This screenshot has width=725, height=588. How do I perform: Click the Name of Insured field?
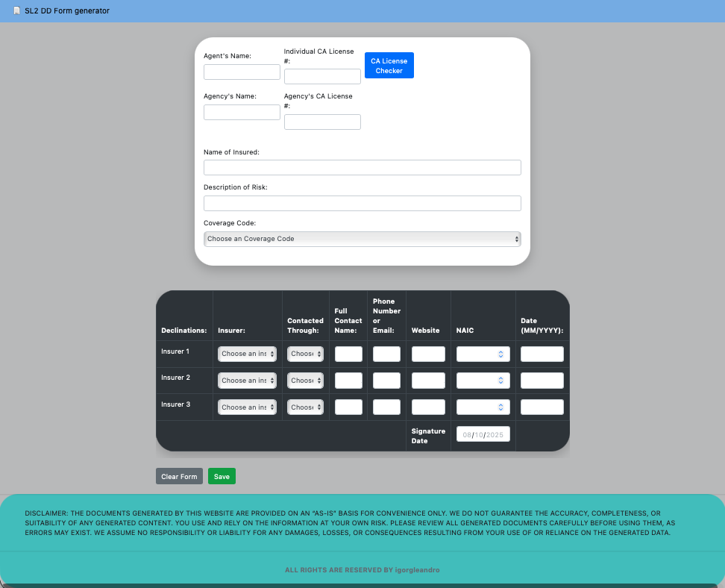(362, 167)
